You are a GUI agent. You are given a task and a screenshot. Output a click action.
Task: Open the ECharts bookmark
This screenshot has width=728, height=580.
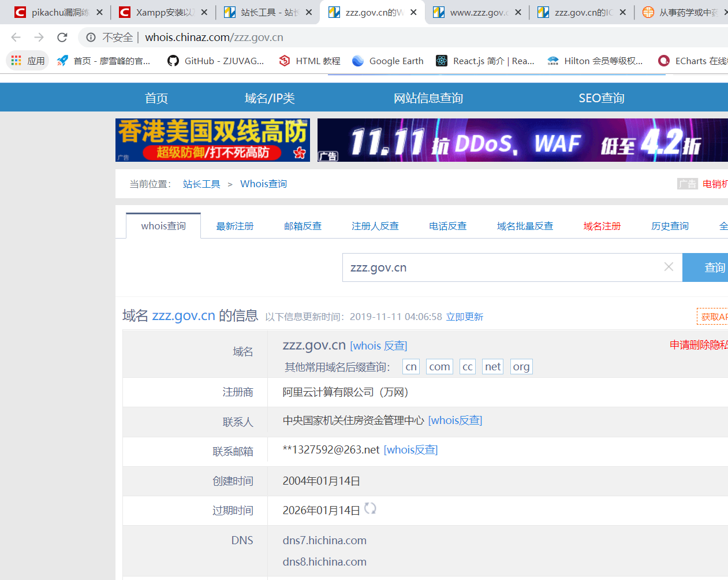(692, 61)
